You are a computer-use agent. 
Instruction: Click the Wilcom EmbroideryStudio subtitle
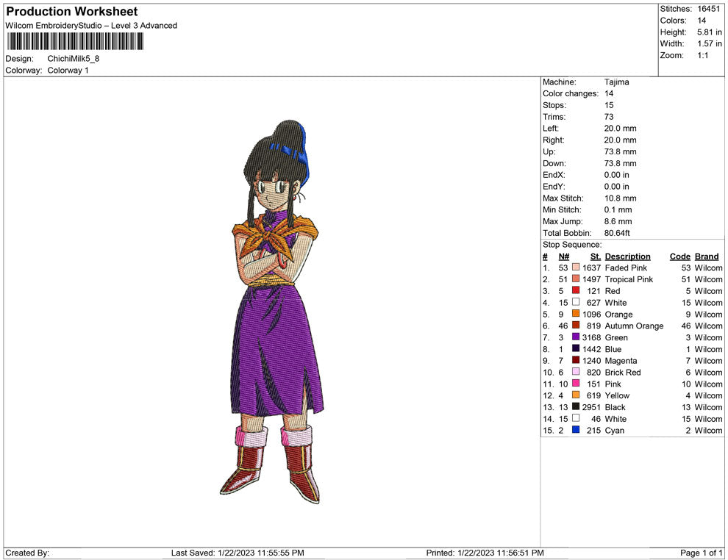point(91,26)
